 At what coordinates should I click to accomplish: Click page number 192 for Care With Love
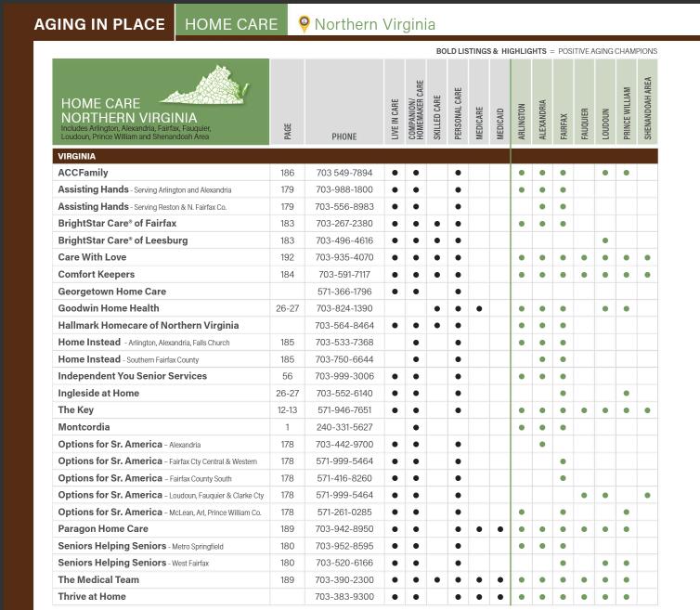[287, 258]
